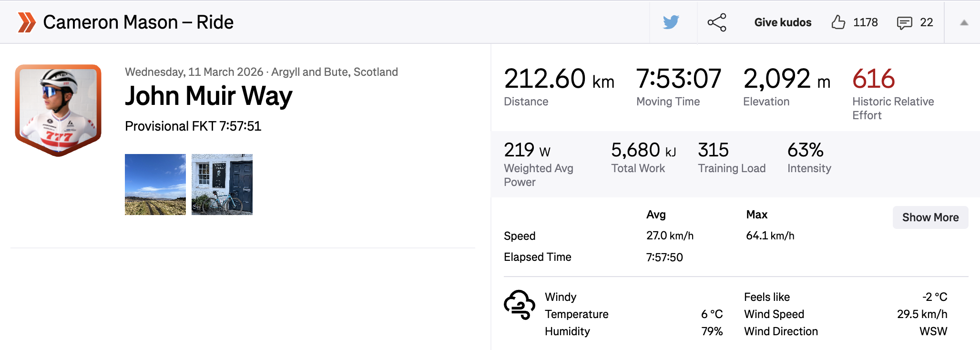Click the Strava chevron logo
This screenshot has width=980, height=350.
(x=26, y=21)
